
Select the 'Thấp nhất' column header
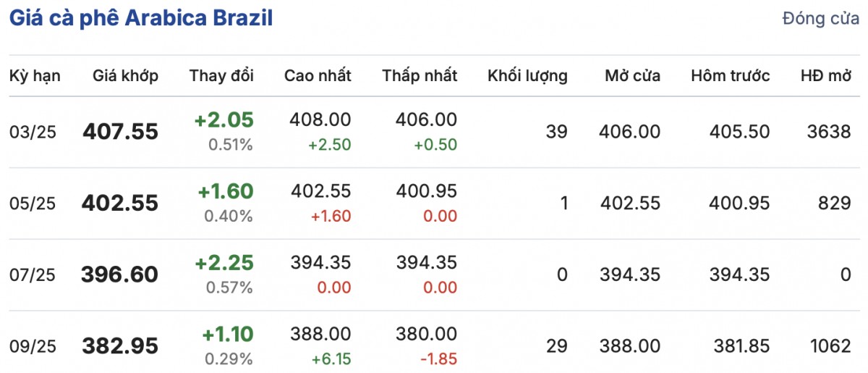(420, 75)
